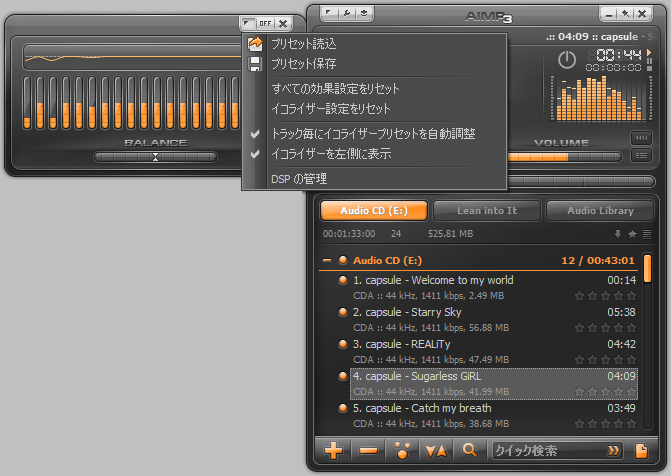Click the stop square indicator beside the timer
671x476 pixels.
649,68
